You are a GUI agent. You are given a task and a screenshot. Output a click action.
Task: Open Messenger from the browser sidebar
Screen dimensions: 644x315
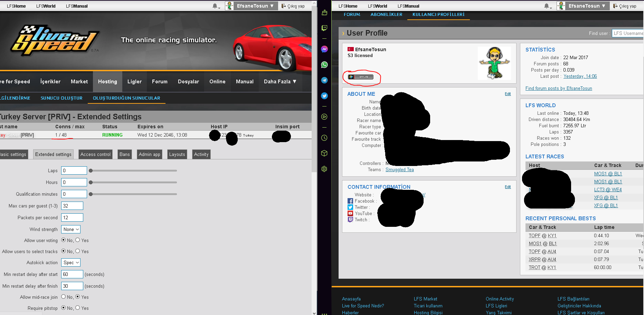click(324, 49)
